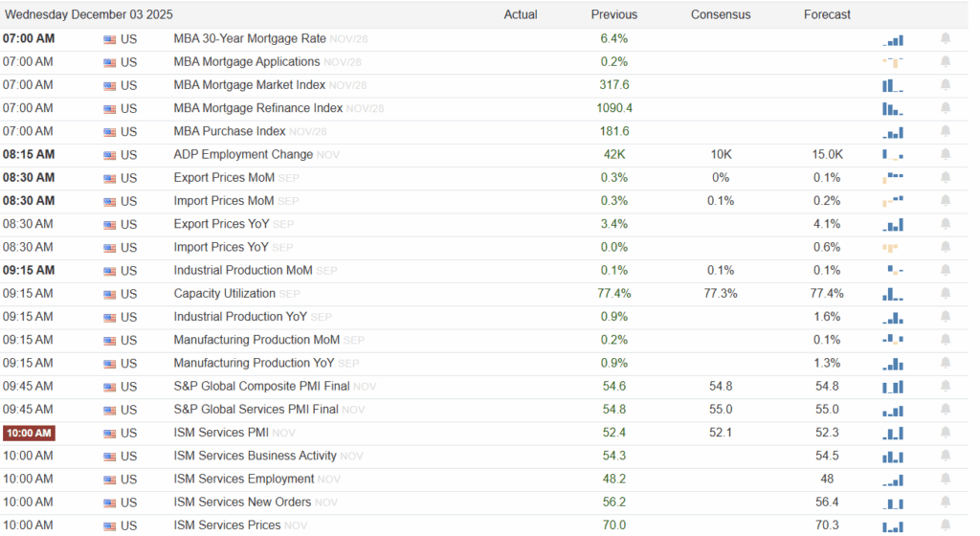Screen dimensions: 980x536
Task: Open the mini chart for Capacity Utilization
Action: coord(893,294)
